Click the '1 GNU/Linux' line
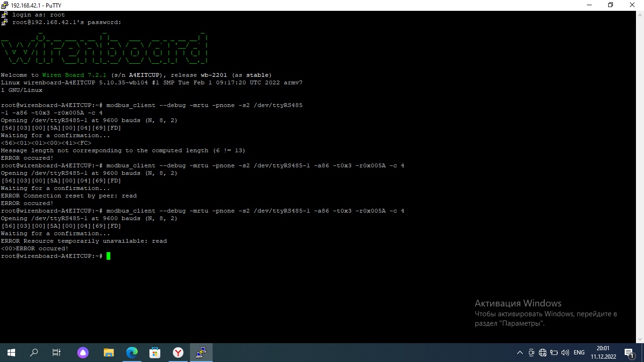The width and height of the screenshot is (644, 362). click(x=22, y=90)
